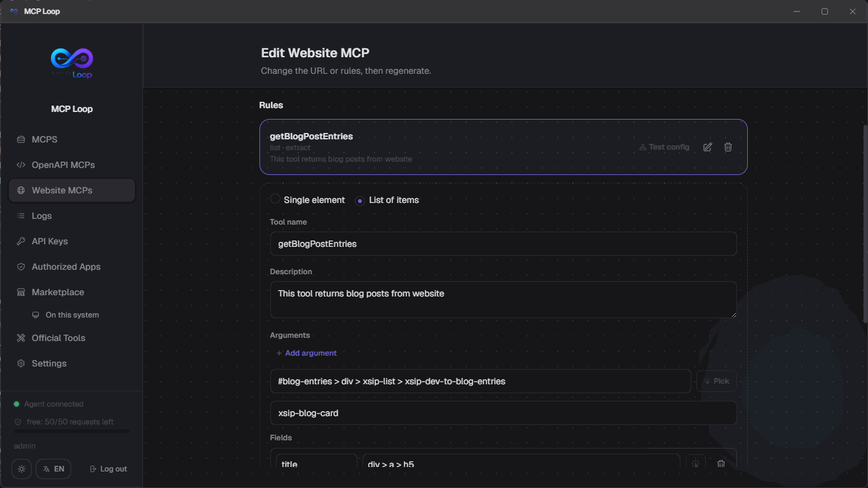This screenshot has width=868, height=488.
Task: Open Official Tools in the sidebar
Action: [72, 338]
